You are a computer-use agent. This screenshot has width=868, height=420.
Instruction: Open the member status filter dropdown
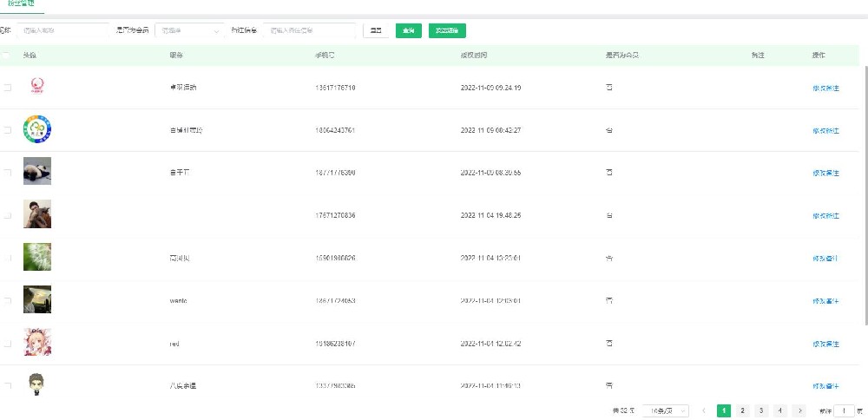point(189,30)
